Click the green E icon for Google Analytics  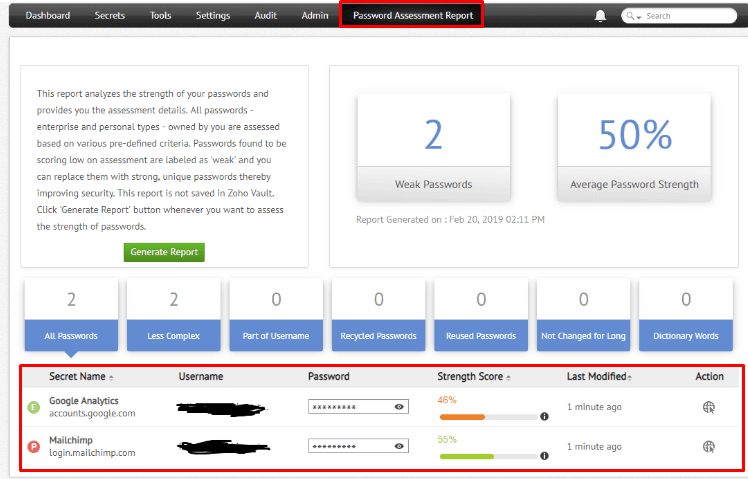point(33,407)
